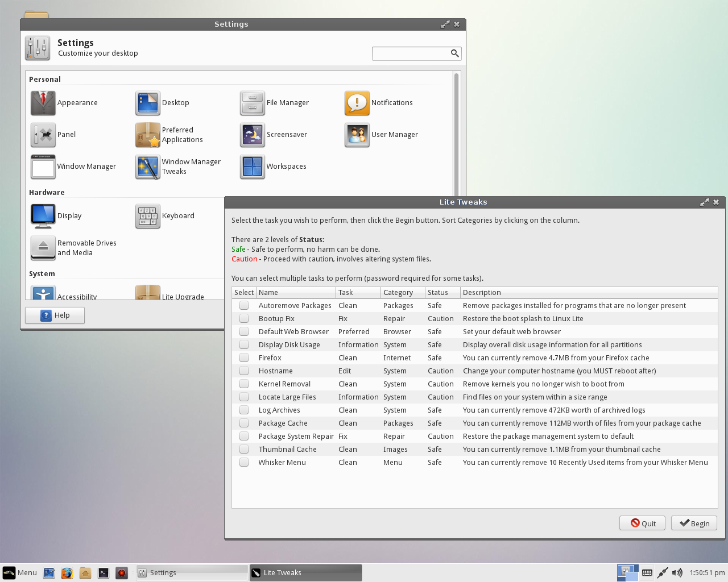Click the network connection tray icon
The height and width of the screenshot is (582, 728).
(x=662, y=573)
